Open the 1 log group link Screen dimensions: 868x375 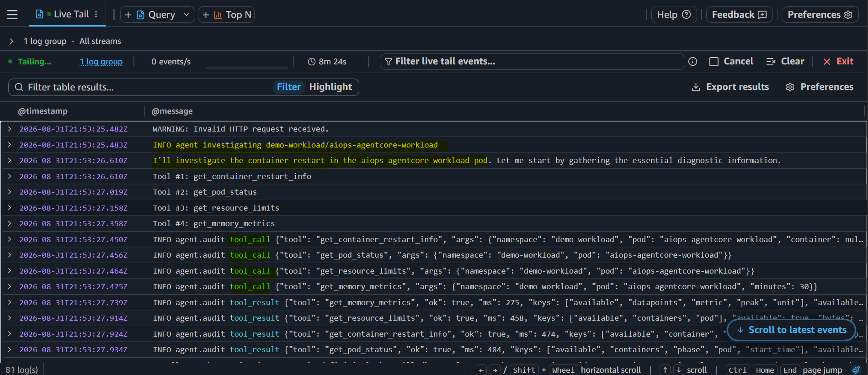pyautogui.click(x=101, y=62)
